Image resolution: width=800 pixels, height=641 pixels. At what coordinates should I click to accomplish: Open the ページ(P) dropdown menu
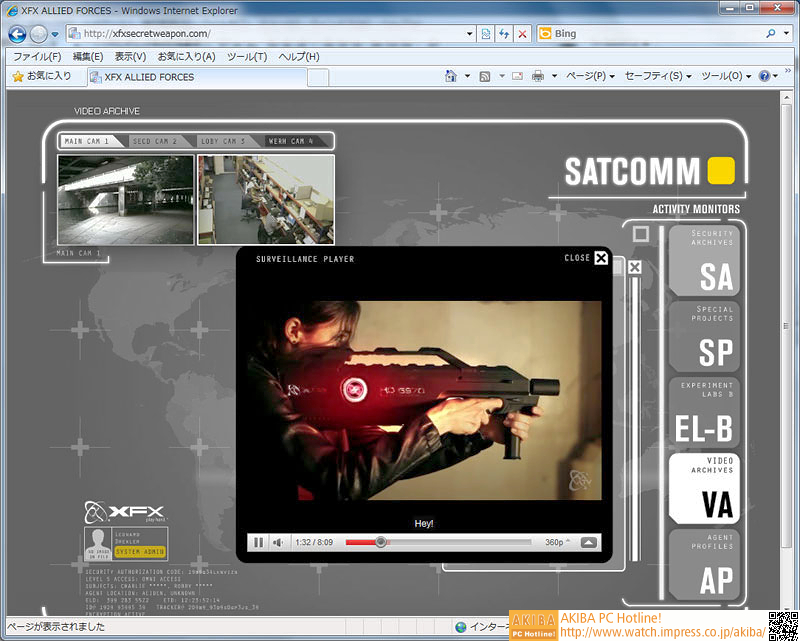(x=590, y=76)
